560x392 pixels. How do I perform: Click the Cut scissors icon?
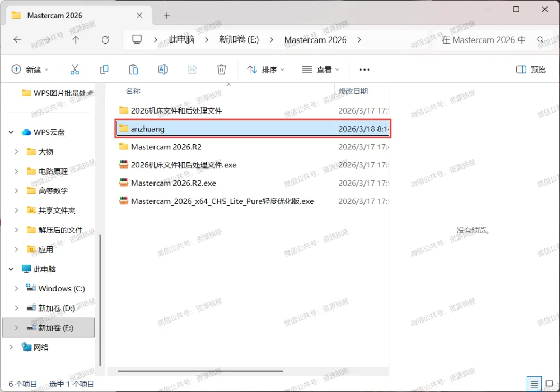pos(75,69)
